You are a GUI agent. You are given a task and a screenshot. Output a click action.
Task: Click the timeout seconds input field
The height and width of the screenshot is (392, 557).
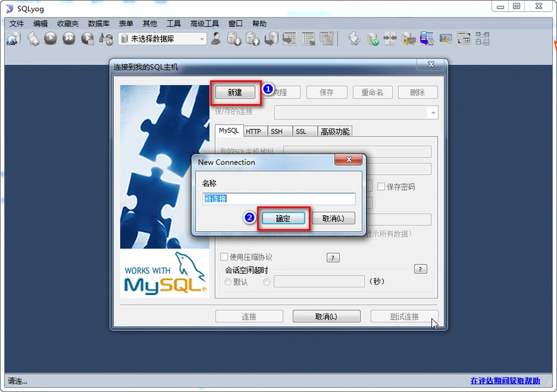tap(319, 282)
